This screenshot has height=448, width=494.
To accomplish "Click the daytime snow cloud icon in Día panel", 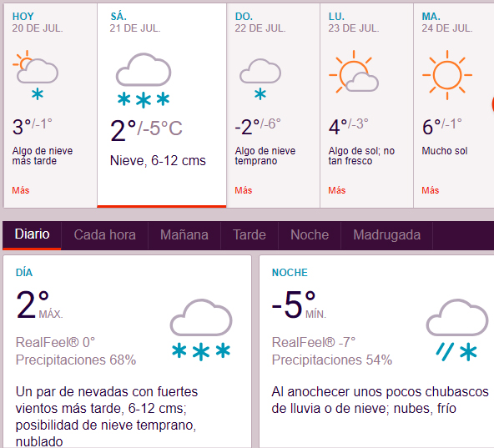I will pyautogui.click(x=201, y=330).
